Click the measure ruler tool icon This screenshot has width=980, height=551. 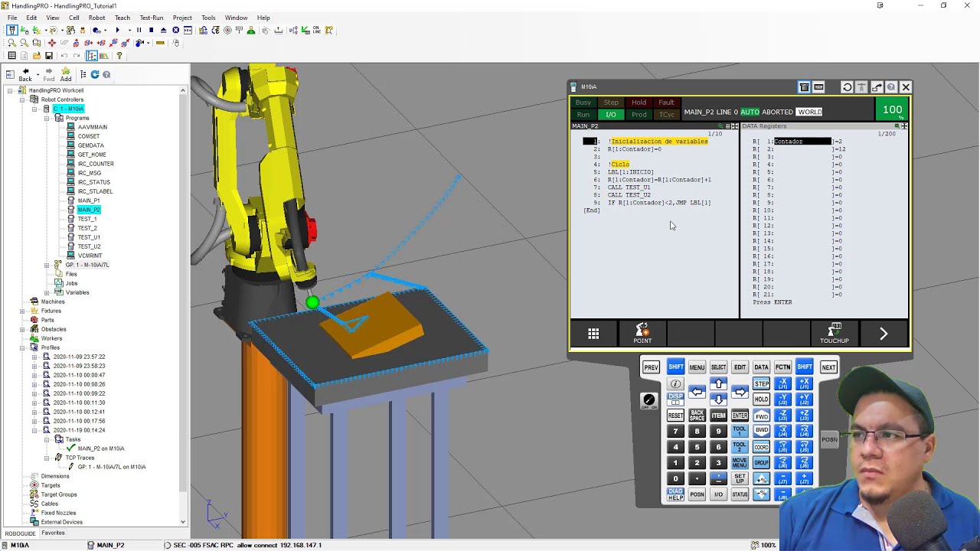coord(160,43)
